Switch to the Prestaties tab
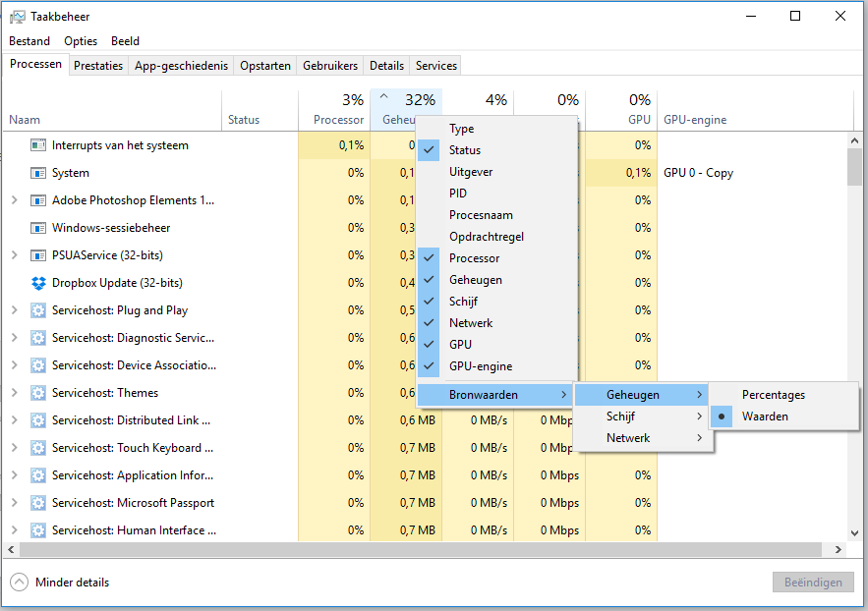868x611 pixels. (98, 66)
